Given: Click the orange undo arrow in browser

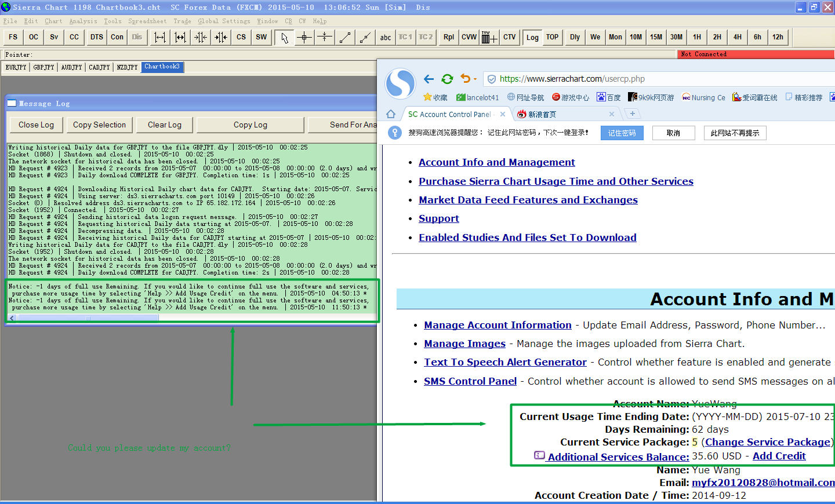Looking at the screenshot, I should tap(465, 79).
